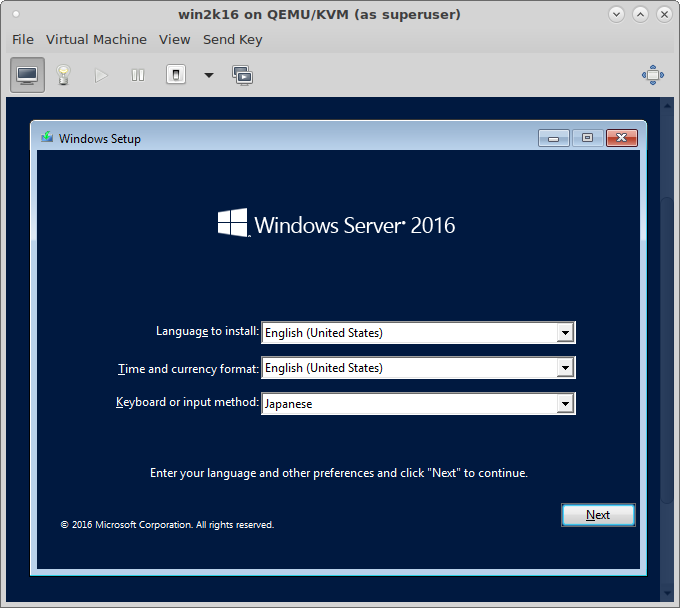The height and width of the screenshot is (608, 680).
Task: Minimize the Windows Setup dialog
Action: pyautogui.click(x=553, y=138)
